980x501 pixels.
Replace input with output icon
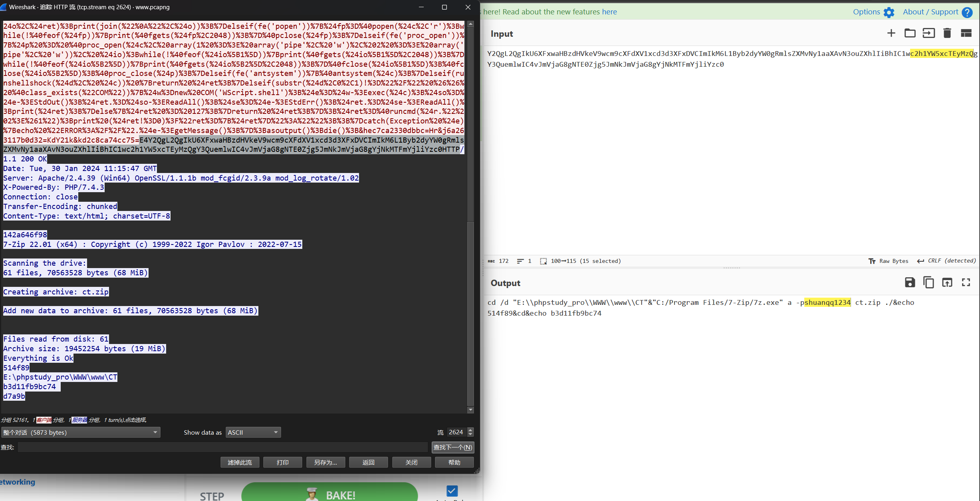click(x=947, y=282)
